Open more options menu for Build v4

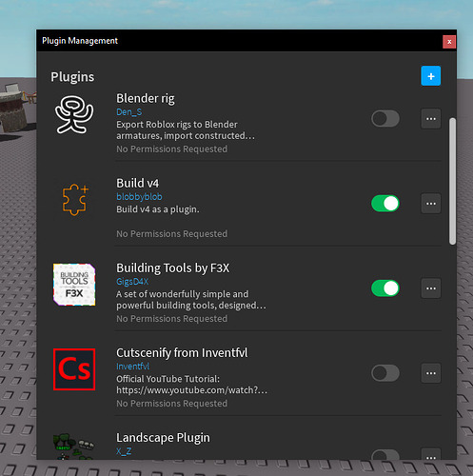coord(431,204)
